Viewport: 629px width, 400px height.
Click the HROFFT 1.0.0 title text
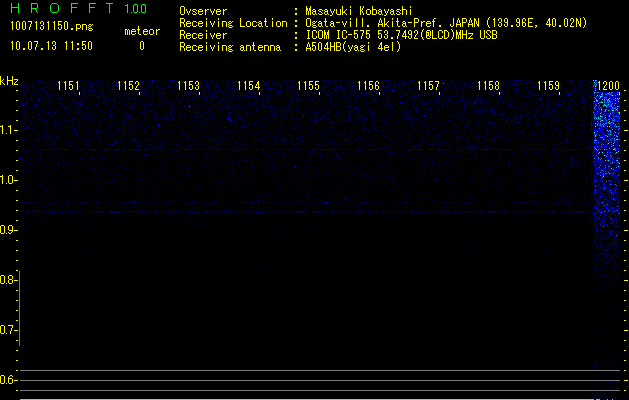(x=78, y=8)
